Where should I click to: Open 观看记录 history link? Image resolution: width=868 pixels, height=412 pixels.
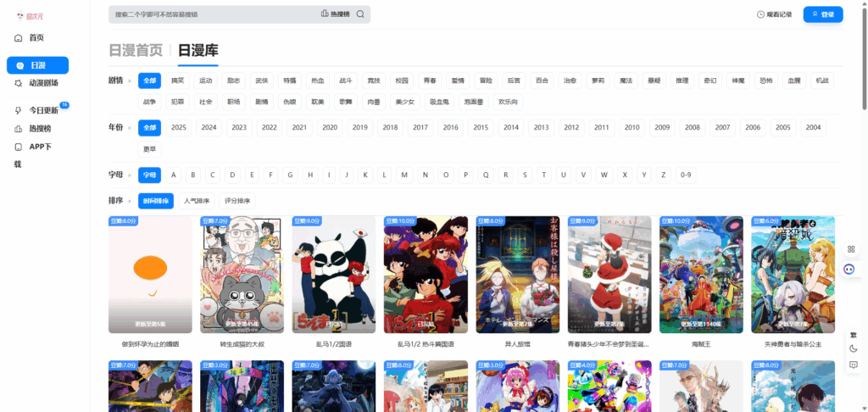click(x=775, y=14)
